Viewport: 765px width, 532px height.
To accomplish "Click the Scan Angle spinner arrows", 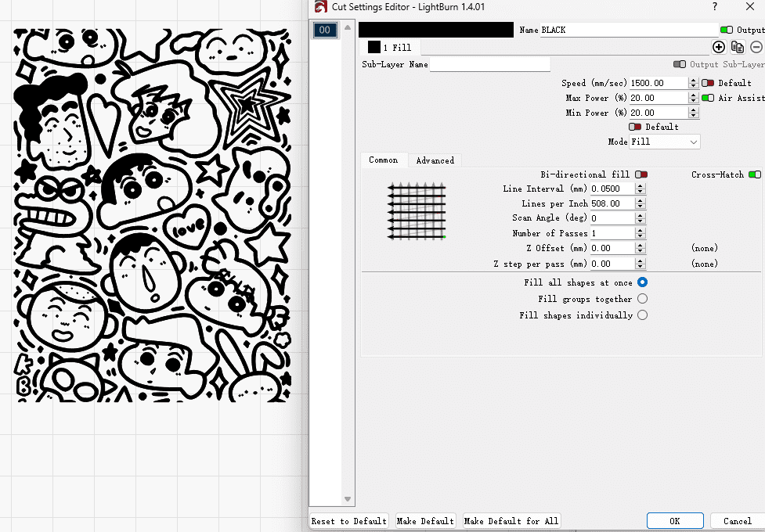I will pyautogui.click(x=641, y=218).
